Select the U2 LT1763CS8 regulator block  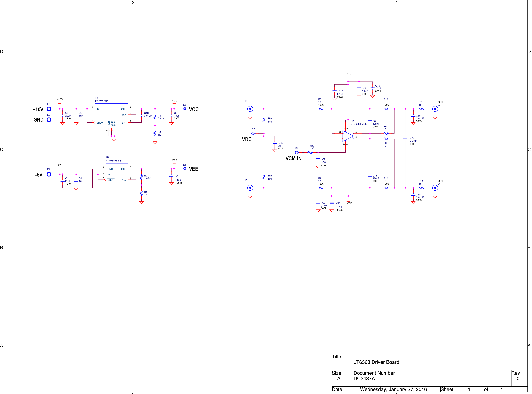tap(112, 116)
